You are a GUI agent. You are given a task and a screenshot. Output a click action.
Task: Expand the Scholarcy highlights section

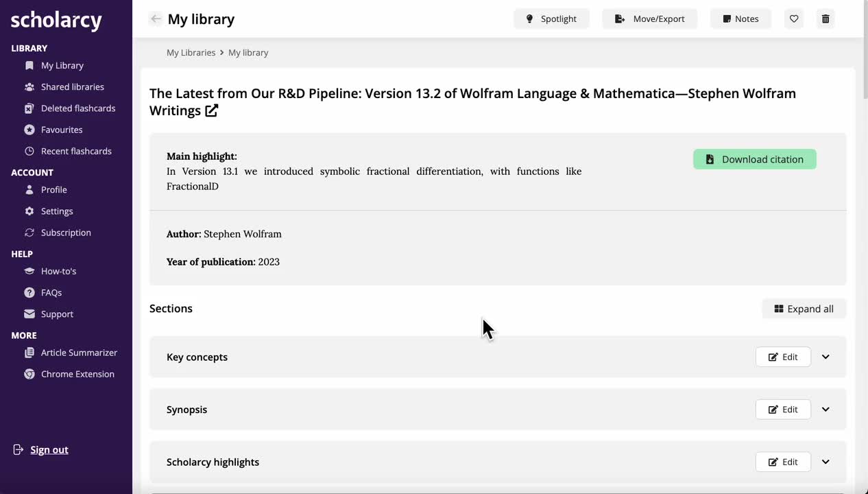tap(825, 462)
